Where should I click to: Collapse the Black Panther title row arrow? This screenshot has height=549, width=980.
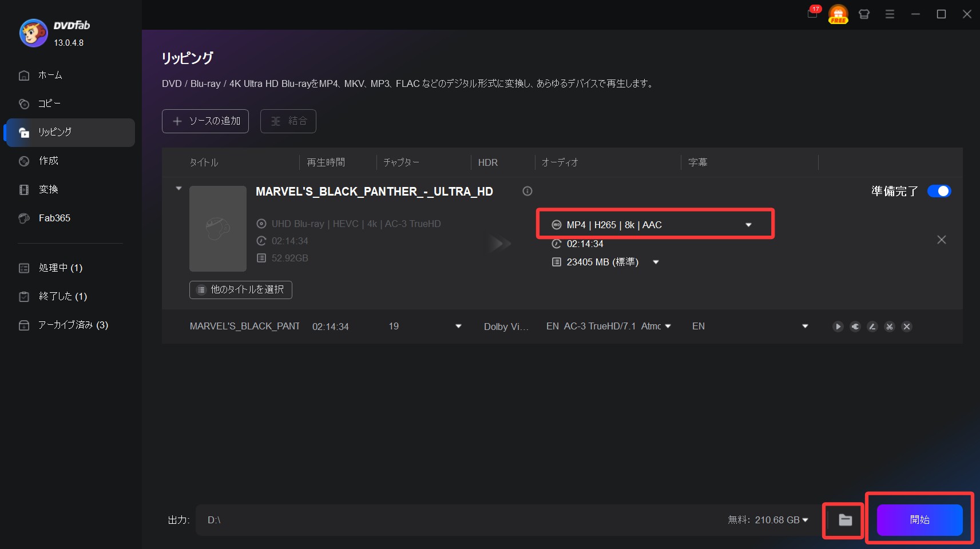(x=178, y=188)
